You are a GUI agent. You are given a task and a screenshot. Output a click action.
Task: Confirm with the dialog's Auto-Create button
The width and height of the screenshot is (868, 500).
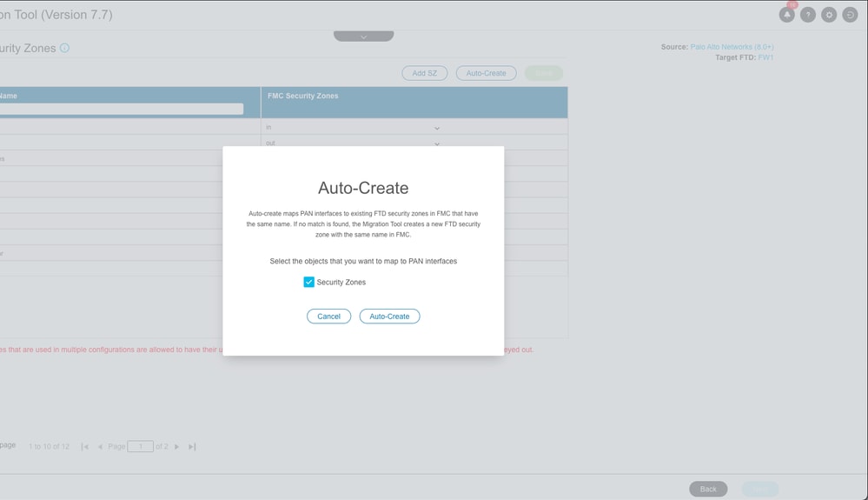click(390, 317)
